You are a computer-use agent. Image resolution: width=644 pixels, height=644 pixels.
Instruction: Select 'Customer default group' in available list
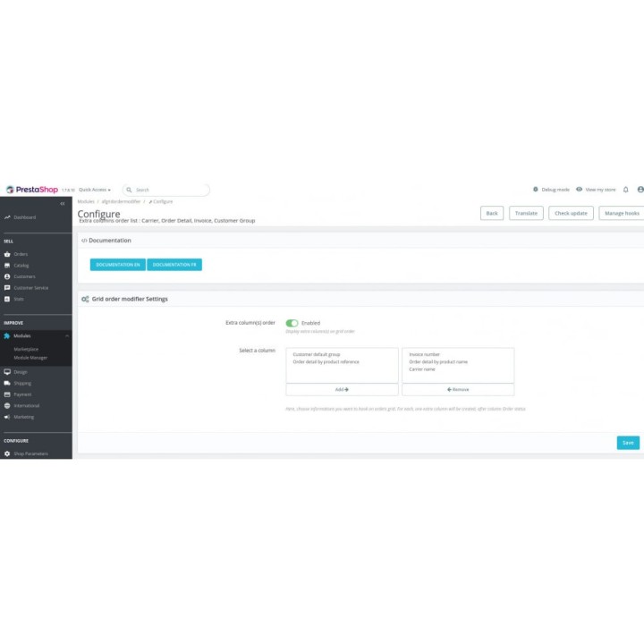point(316,354)
